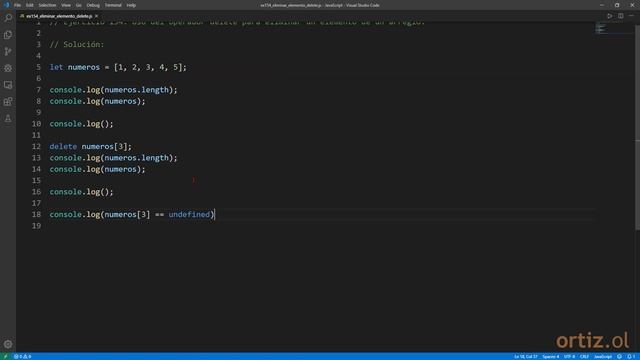This screenshot has width=640, height=360.
Task: Split the editor to the right
Action: click(620, 16)
